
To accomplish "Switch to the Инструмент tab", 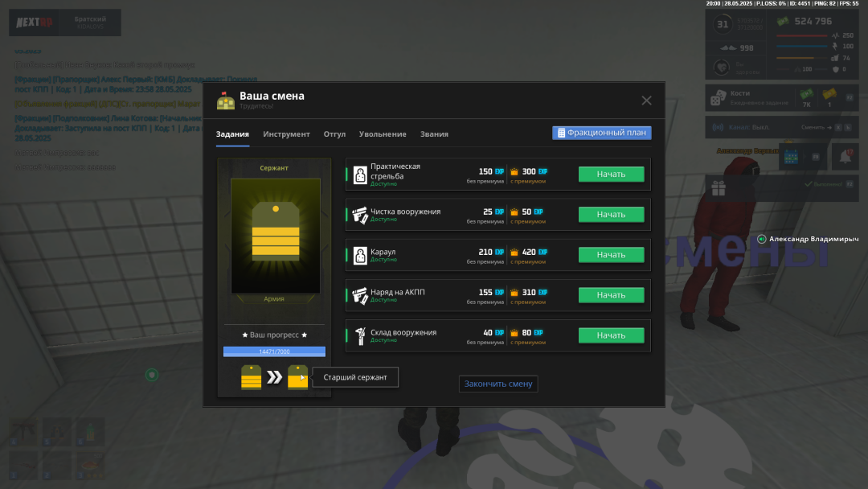I will (x=286, y=134).
